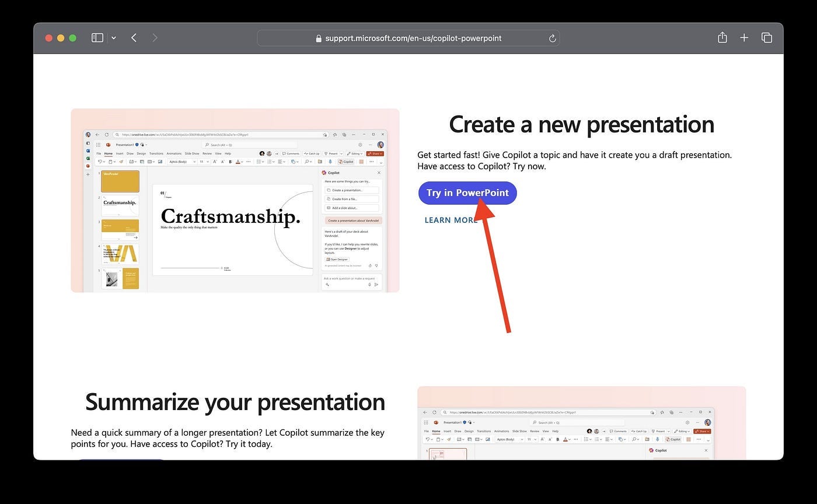Go back to the previous page
Viewport: 817px width, 504px height.
(x=134, y=38)
